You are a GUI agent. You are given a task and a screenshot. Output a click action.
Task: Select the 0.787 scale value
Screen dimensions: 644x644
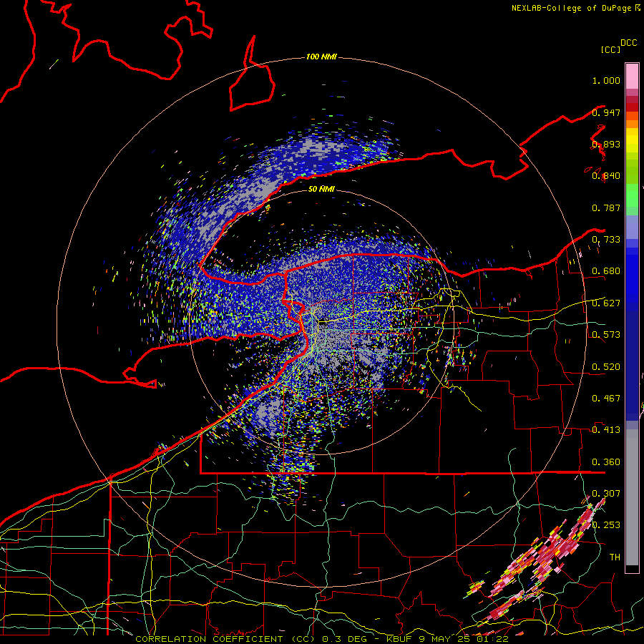(606, 208)
